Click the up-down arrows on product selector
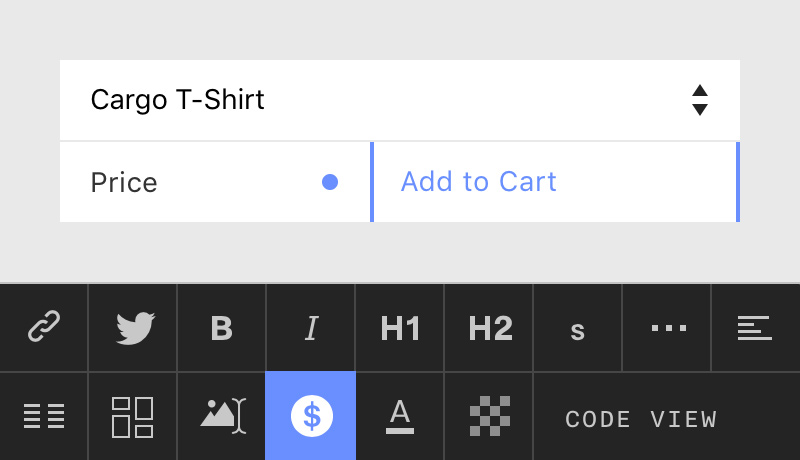 (699, 100)
